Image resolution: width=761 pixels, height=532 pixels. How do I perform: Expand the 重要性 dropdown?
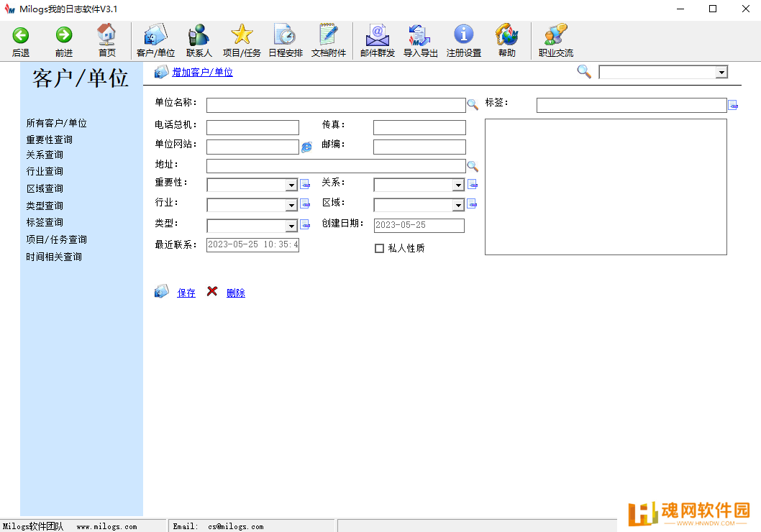[x=291, y=185]
